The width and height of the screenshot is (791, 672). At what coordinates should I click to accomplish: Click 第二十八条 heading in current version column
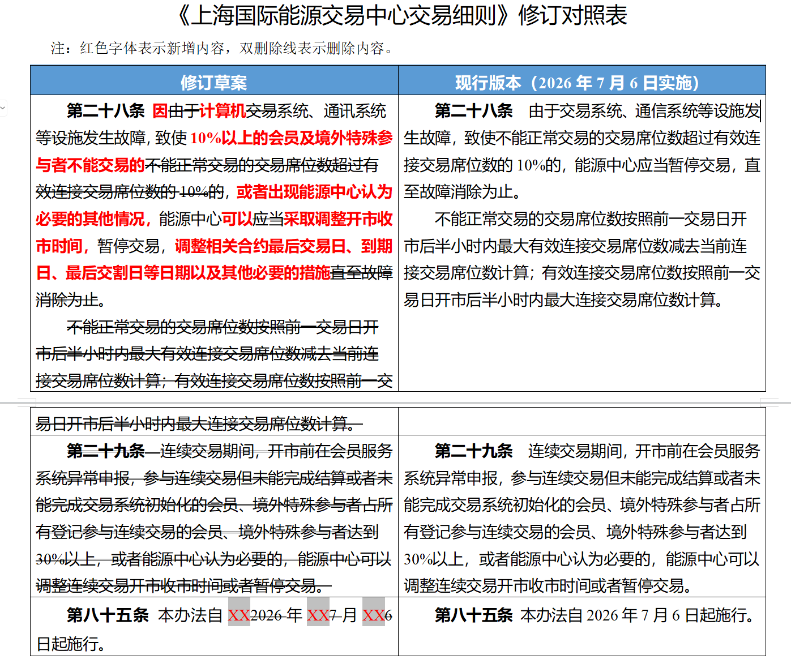[474, 111]
